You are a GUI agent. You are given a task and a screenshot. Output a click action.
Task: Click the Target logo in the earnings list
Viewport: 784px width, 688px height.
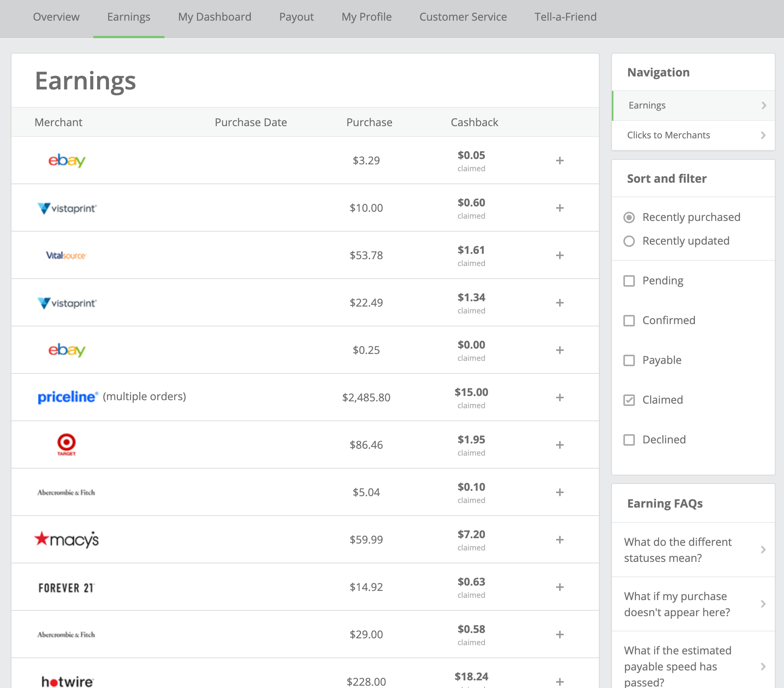click(x=67, y=444)
